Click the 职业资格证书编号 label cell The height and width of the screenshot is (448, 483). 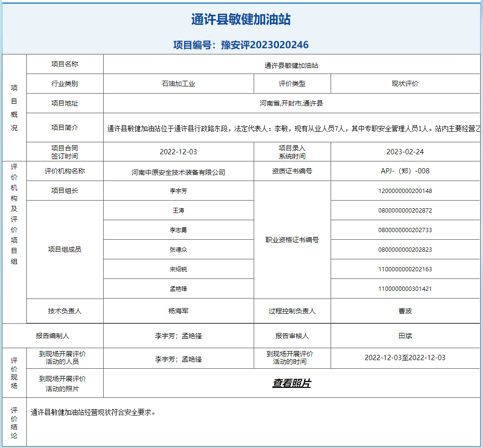(292, 240)
